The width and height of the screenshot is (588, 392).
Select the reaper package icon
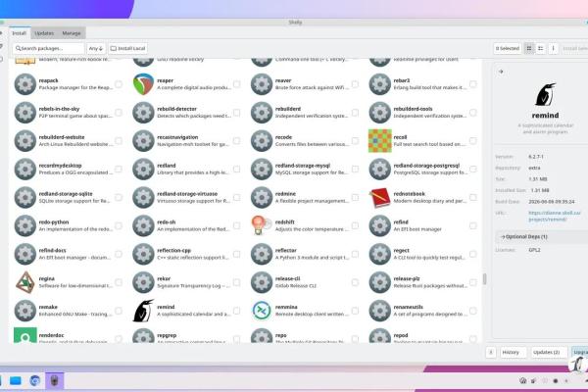tap(144, 84)
